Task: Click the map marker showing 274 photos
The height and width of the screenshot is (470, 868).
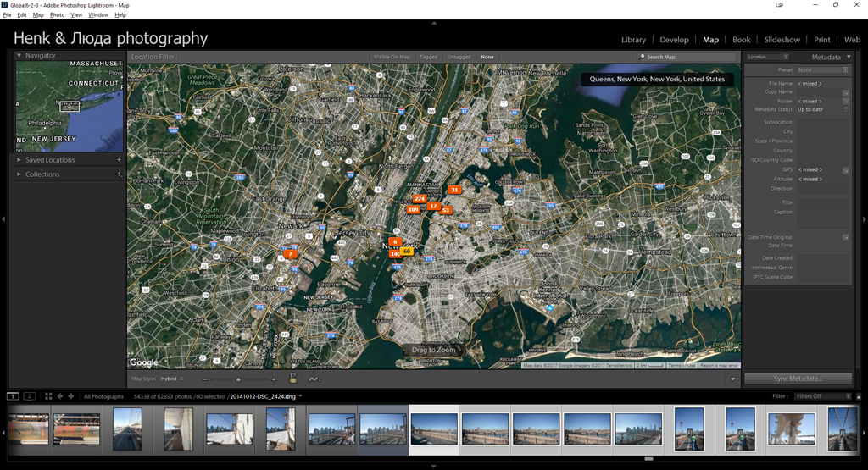Action: [x=420, y=198]
